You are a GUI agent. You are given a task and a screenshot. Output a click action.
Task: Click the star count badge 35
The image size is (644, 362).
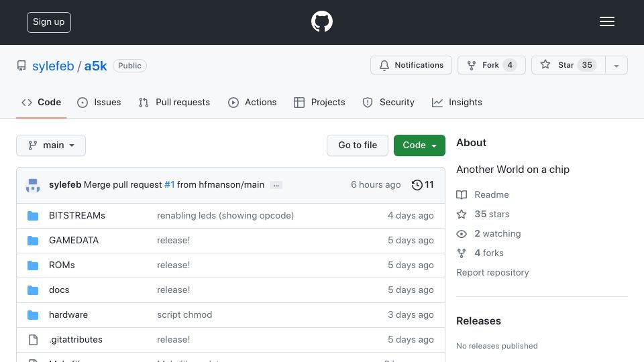(587, 65)
